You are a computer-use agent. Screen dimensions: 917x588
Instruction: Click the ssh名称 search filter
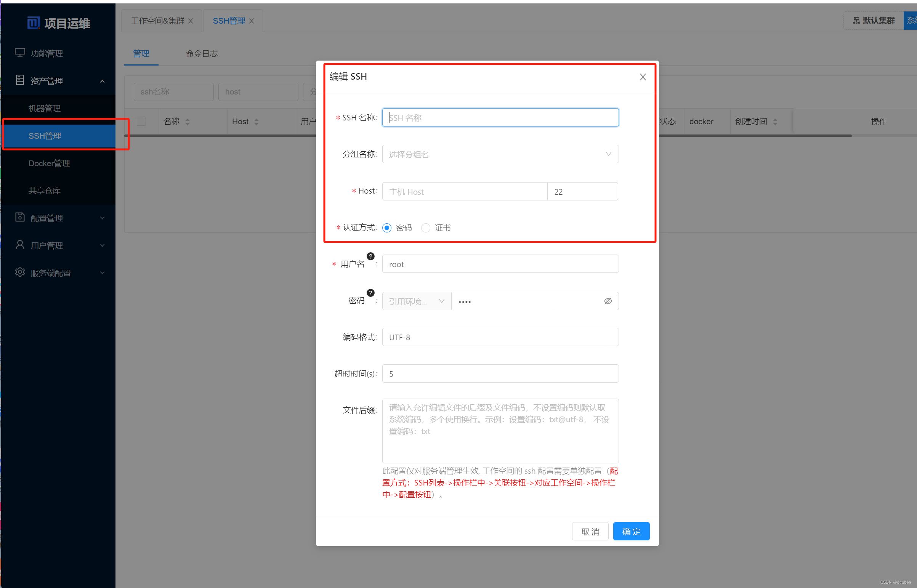click(173, 91)
